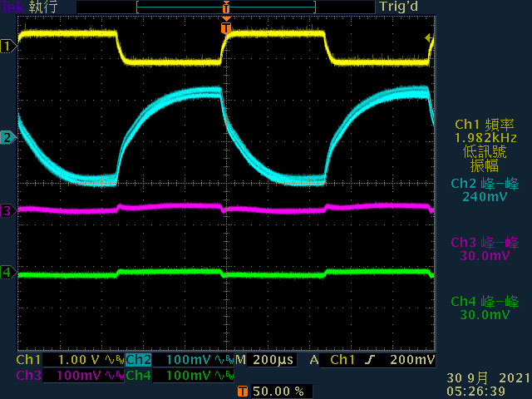Click the Ch4 peak-to-peak 30.0mV value
Screen dimensions: 532x399
[485, 314]
